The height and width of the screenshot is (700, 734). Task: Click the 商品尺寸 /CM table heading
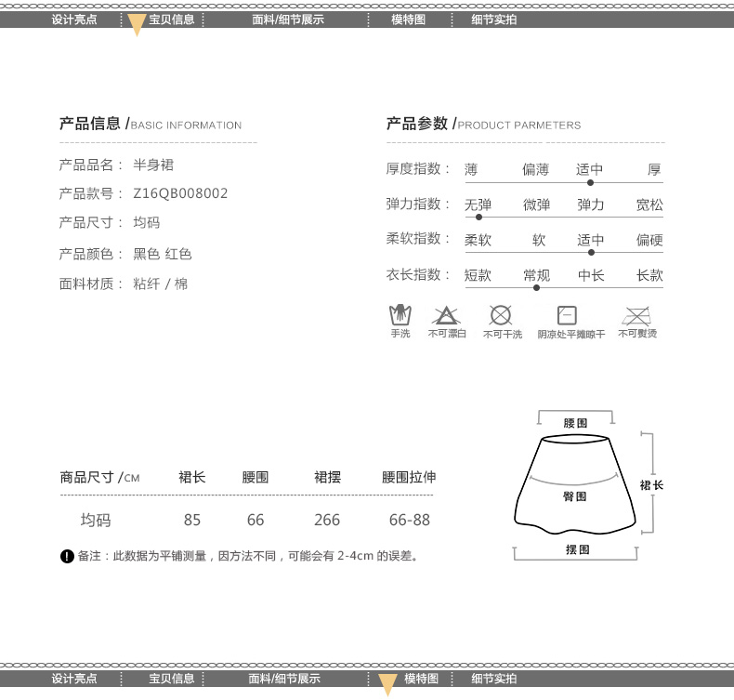point(99,477)
